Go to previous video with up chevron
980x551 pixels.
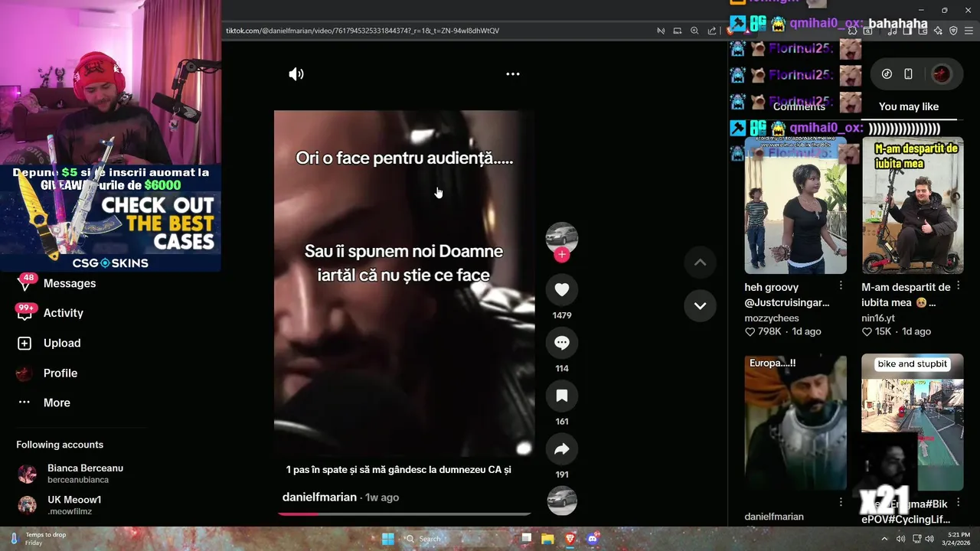coord(700,262)
